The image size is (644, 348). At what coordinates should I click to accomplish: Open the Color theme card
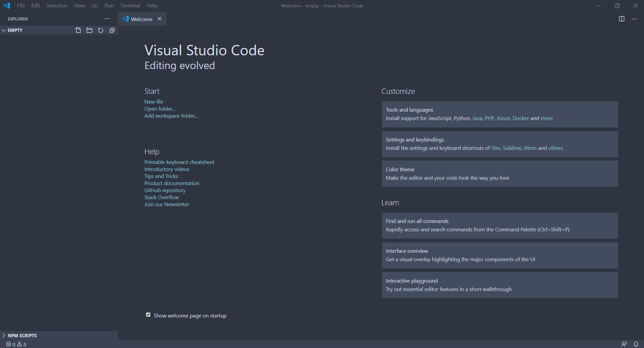click(x=500, y=174)
